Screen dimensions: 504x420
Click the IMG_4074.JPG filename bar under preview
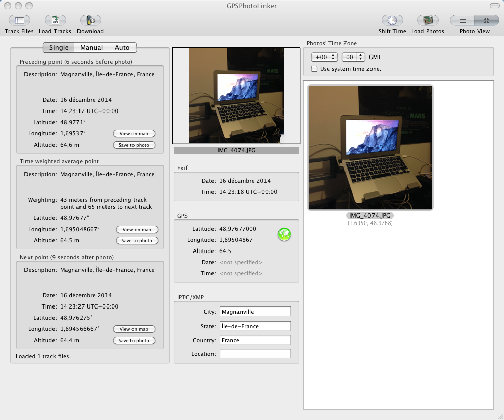tap(236, 150)
